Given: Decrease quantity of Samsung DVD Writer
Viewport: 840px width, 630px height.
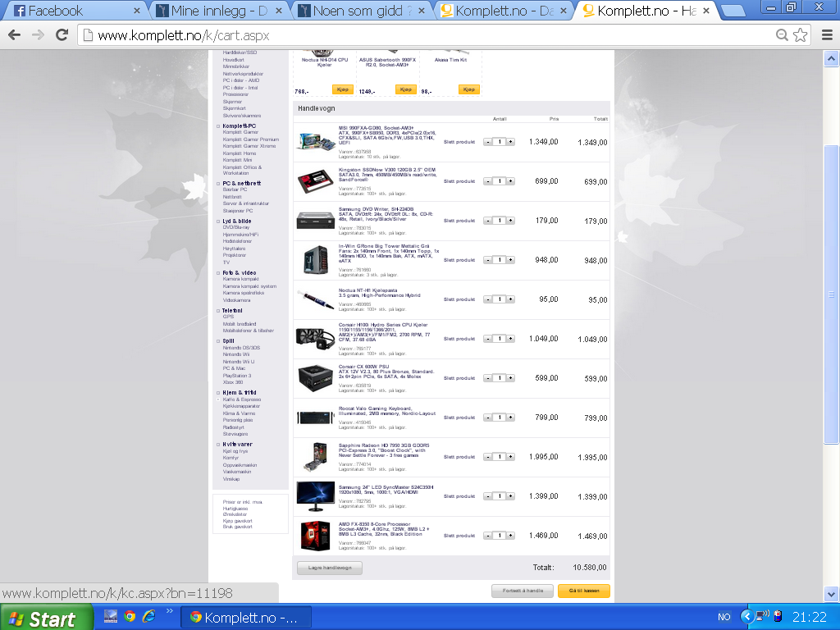Looking at the screenshot, I should point(487,221).
